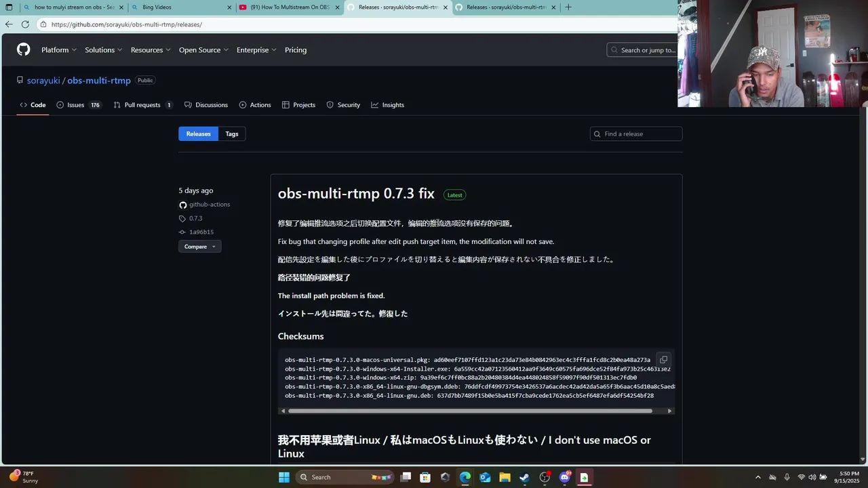
Task: Click the Latest release badge
Action: coord(455,195)
